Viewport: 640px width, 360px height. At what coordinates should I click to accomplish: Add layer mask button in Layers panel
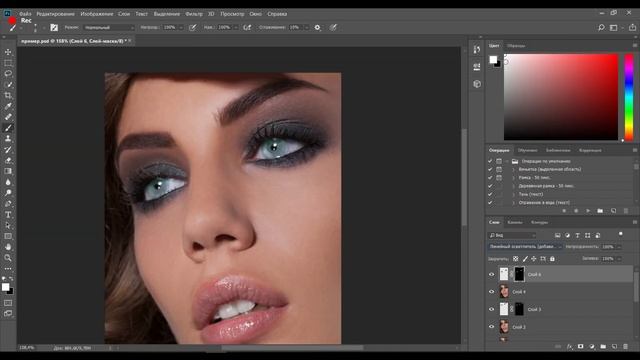click(x=580, y=347)
